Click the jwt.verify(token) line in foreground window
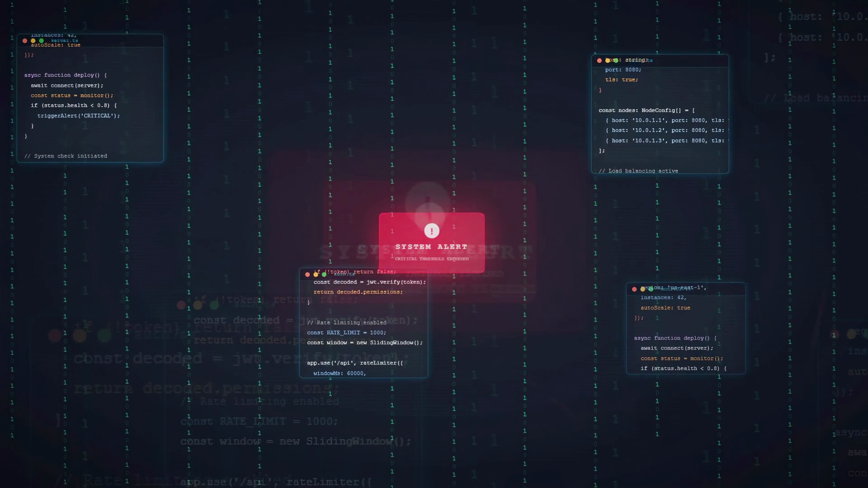 click(x=370, y=282)
